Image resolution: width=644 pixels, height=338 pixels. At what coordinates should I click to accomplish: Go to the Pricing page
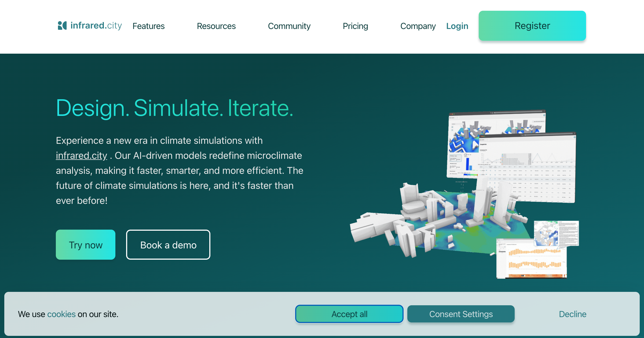point(355,26)
